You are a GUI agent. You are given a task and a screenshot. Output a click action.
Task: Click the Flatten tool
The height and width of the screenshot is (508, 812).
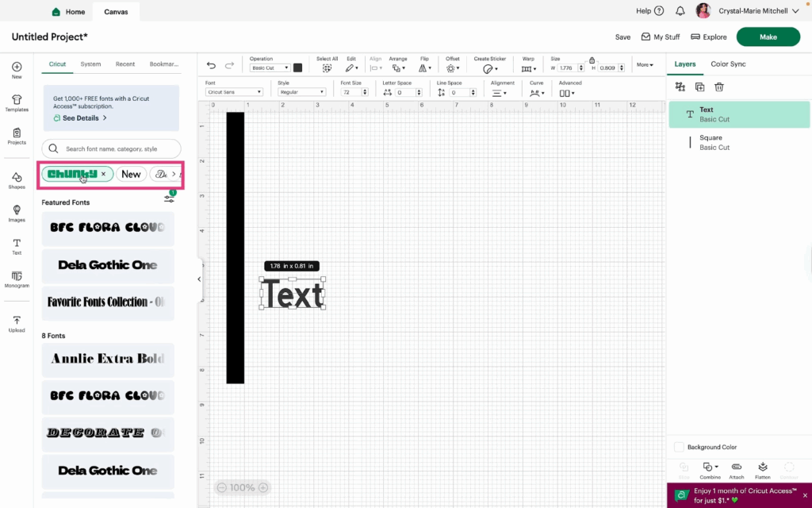pos(762,470)
